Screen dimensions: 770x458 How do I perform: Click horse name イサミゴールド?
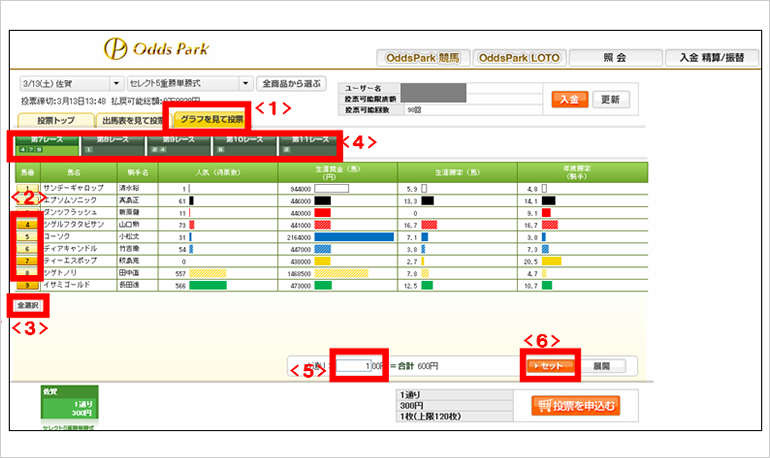(x=67, y=285)
